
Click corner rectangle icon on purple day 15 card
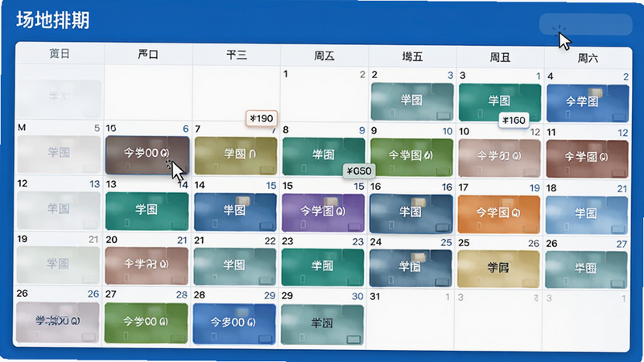[354, 227]
